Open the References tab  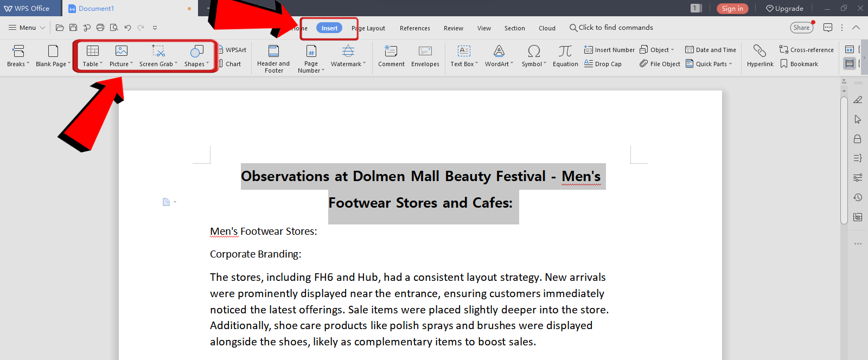(415, 28)
